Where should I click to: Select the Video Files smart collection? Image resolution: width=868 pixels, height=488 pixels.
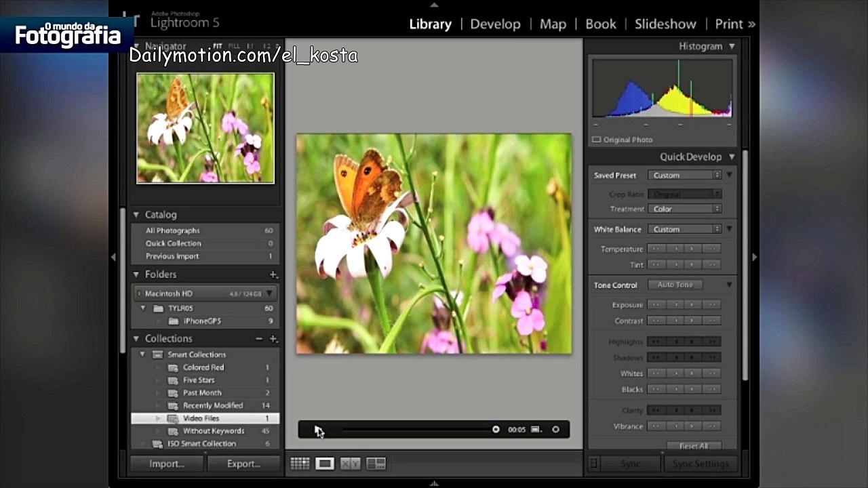pyautogui.click(x=205, y=418)
